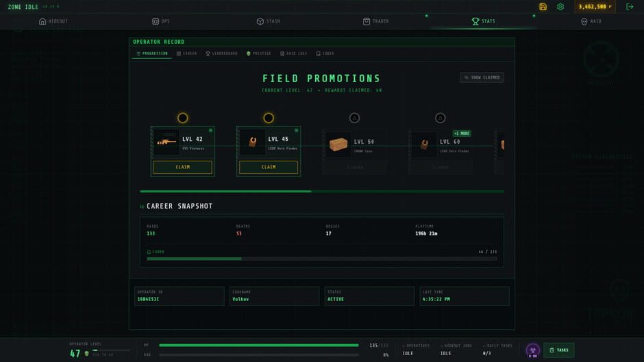Click the Codename Volkov field
This screenshot has width=644, height=362.
(274, 296)
